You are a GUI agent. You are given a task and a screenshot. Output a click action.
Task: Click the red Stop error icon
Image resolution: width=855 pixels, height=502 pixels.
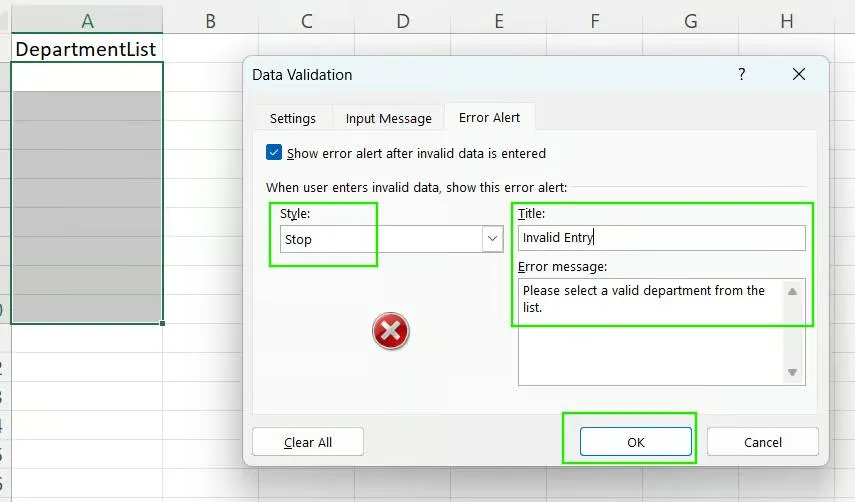pyautogui.click(x=390, y=330)
